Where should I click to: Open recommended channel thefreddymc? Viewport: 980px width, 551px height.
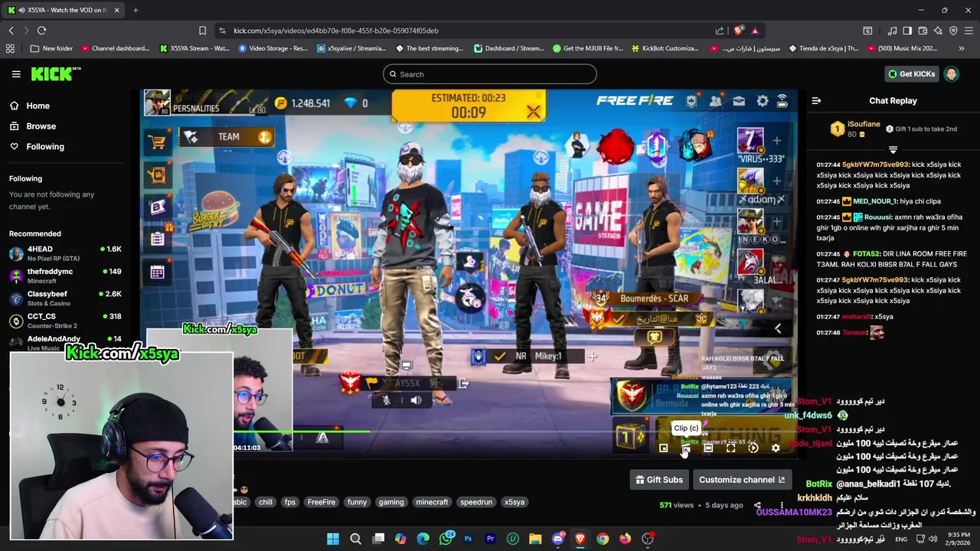(66, 275)
